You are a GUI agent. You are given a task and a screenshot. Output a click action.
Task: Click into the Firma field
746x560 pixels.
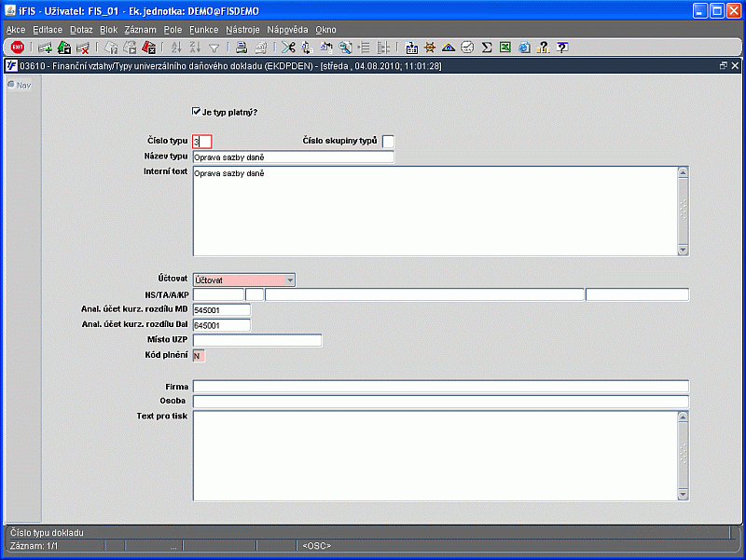point(440,387)
